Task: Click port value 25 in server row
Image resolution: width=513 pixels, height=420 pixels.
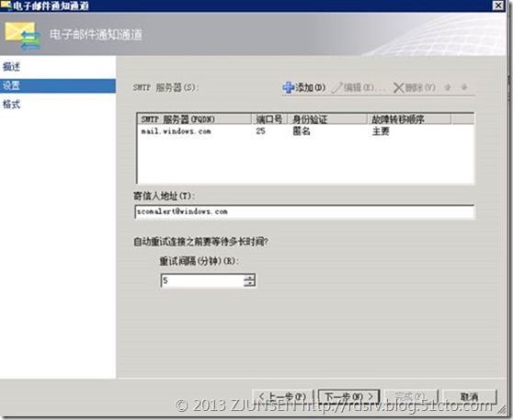Action: [260, 131]
